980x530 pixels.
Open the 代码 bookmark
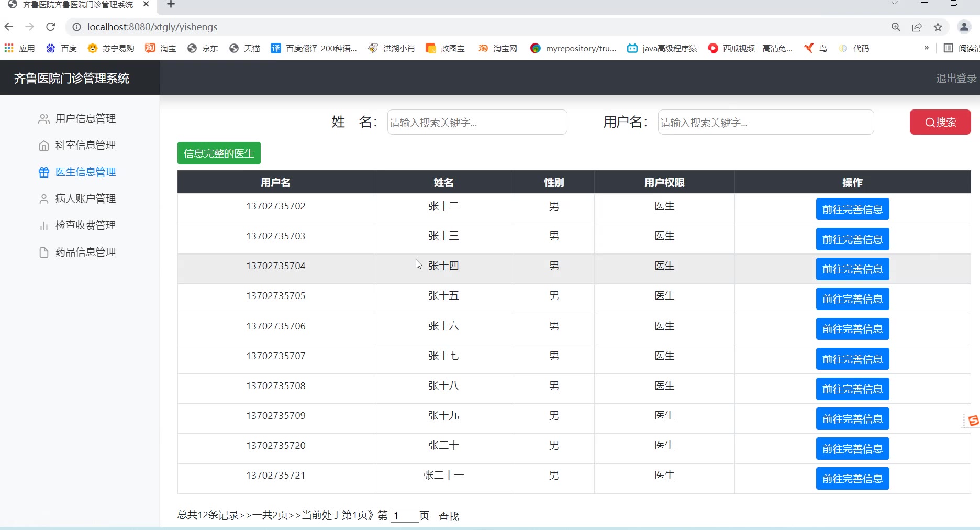(x=854, y=48)
